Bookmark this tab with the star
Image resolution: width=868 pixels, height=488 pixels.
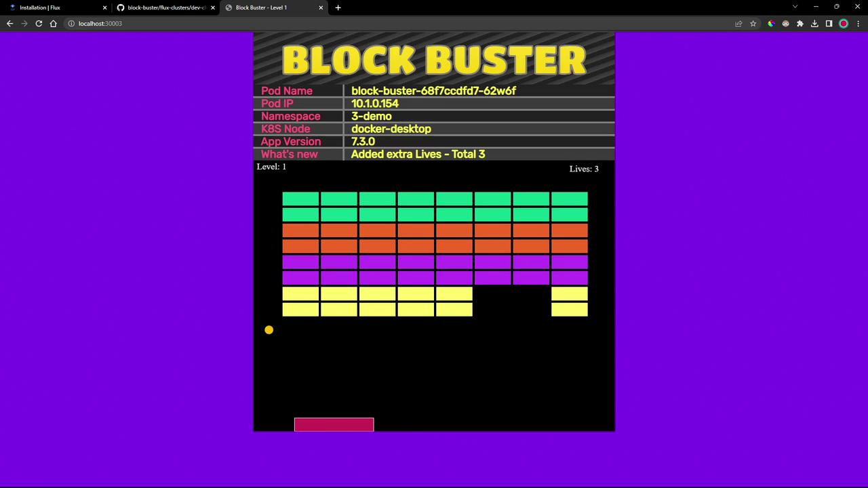point(753,24)
